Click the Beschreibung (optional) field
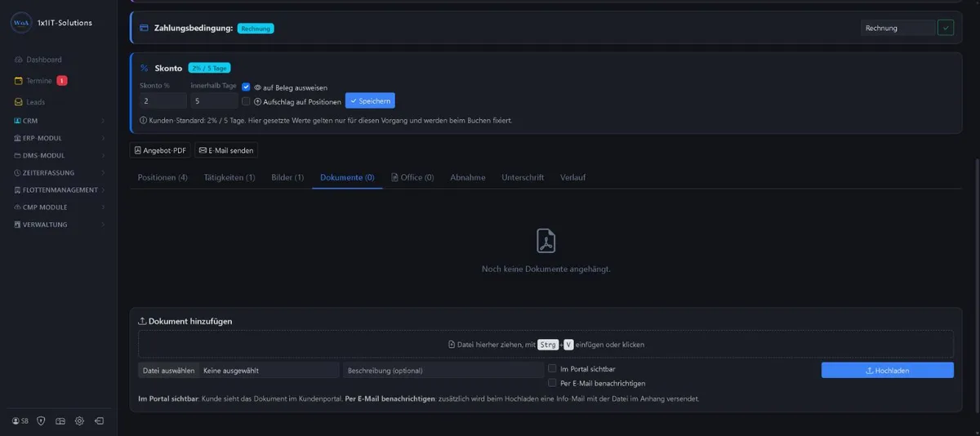 pyautogui.click(x=443, y=370)
